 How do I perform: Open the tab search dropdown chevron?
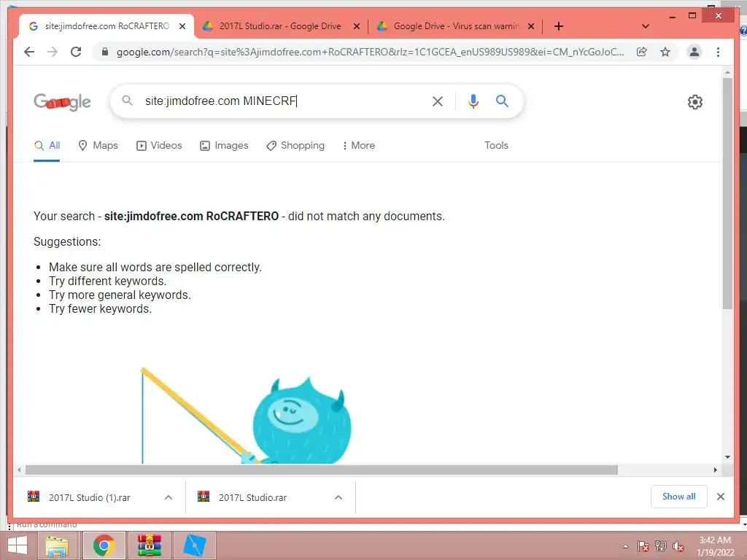[x=646, y=26]
